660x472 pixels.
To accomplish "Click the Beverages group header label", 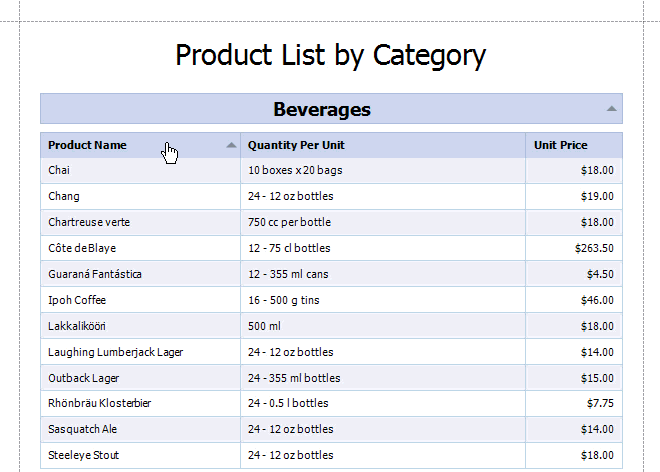I will pyautogui.click(x=322, y=109).
